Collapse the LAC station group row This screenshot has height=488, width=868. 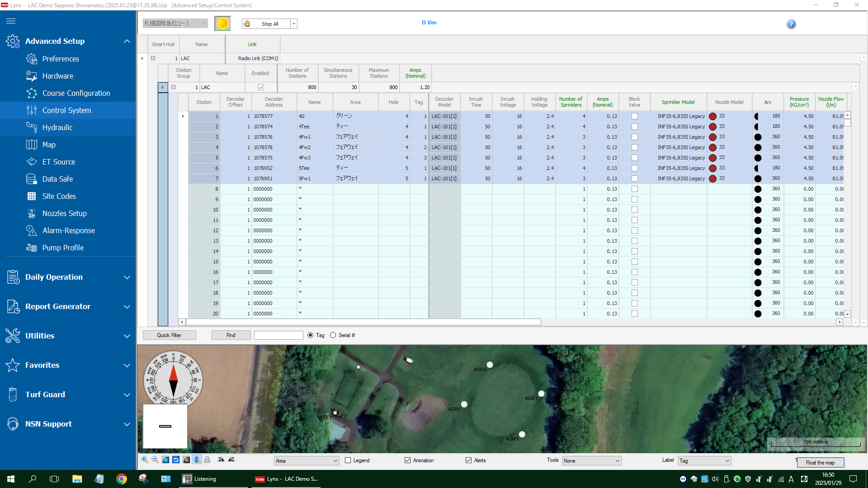click(173, 87)
